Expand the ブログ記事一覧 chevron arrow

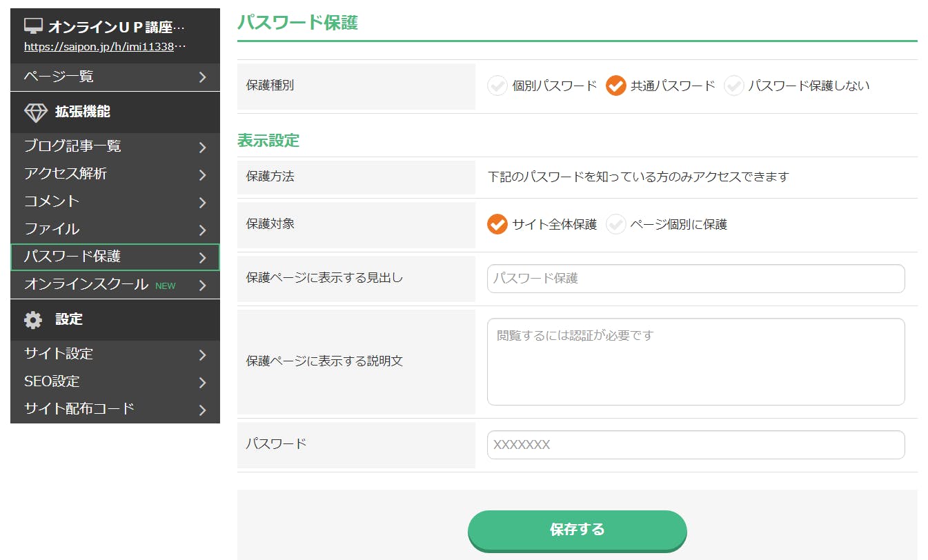pos(202,147)
